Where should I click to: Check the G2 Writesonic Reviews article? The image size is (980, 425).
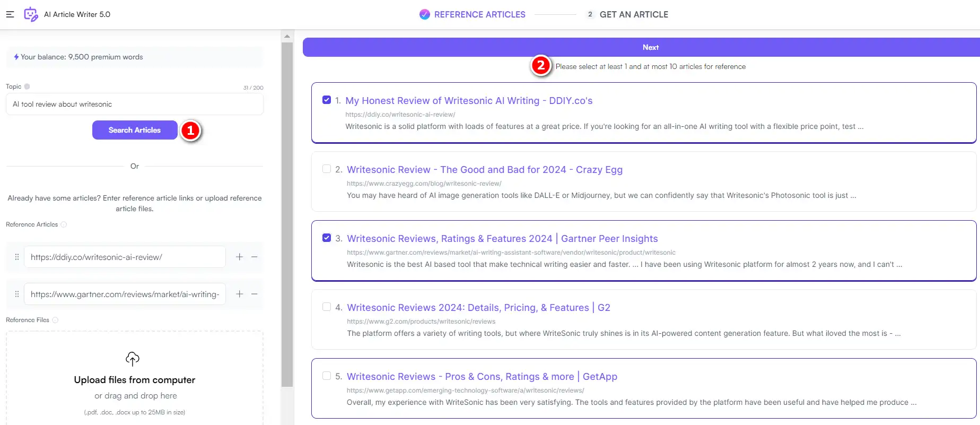[327, 307]
